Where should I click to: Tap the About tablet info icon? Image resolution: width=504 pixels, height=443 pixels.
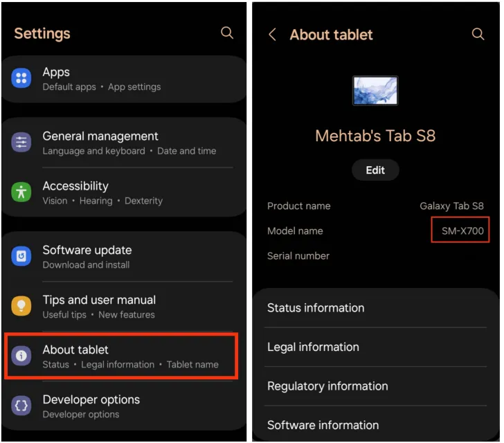[21, 356]
